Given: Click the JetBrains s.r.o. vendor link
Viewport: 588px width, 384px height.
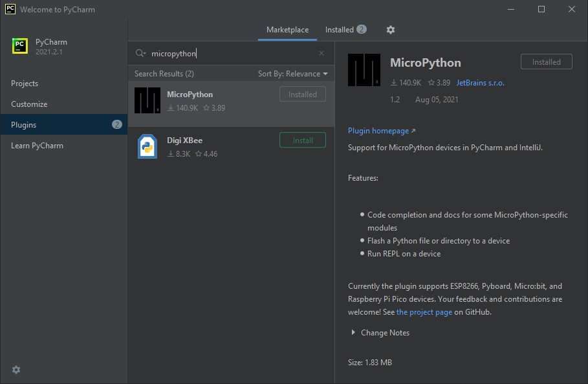Looking at the screenshot, I should (x=479, y=82).
